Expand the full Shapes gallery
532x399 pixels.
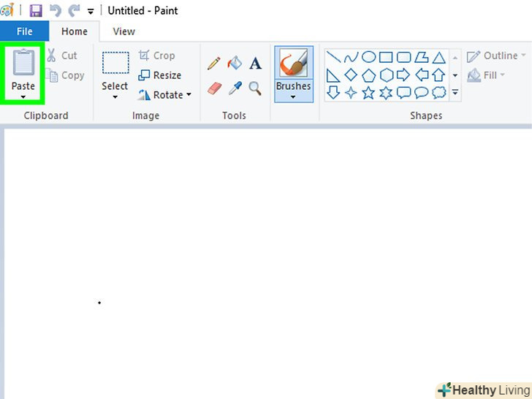(455, 92)
